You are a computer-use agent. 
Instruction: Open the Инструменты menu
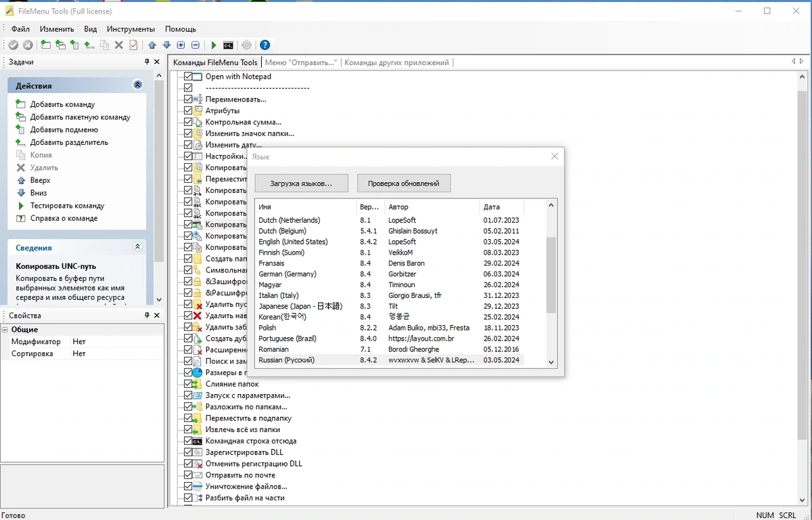click(131, 29)
